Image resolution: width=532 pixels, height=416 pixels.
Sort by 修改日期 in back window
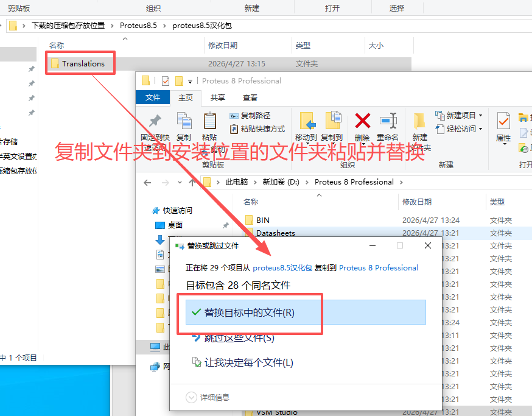[x=223, y=45]
